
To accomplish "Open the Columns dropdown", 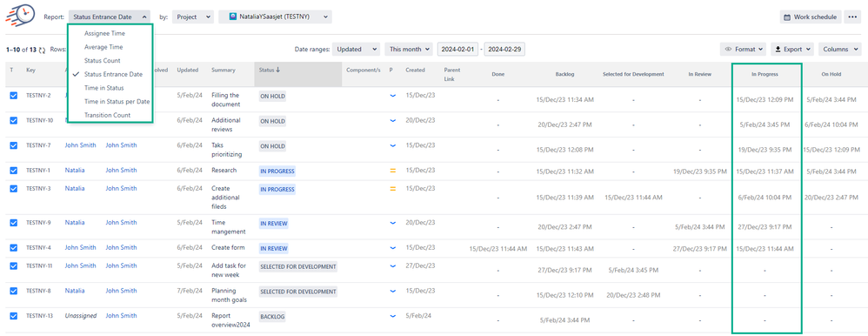I will (x=839, y=50).
